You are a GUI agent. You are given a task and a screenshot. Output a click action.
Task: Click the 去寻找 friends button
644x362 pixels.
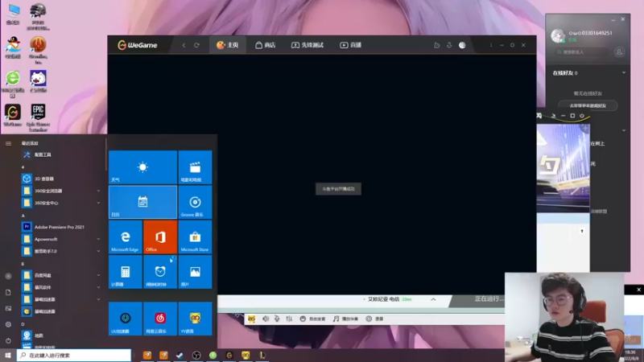[588, 105]
